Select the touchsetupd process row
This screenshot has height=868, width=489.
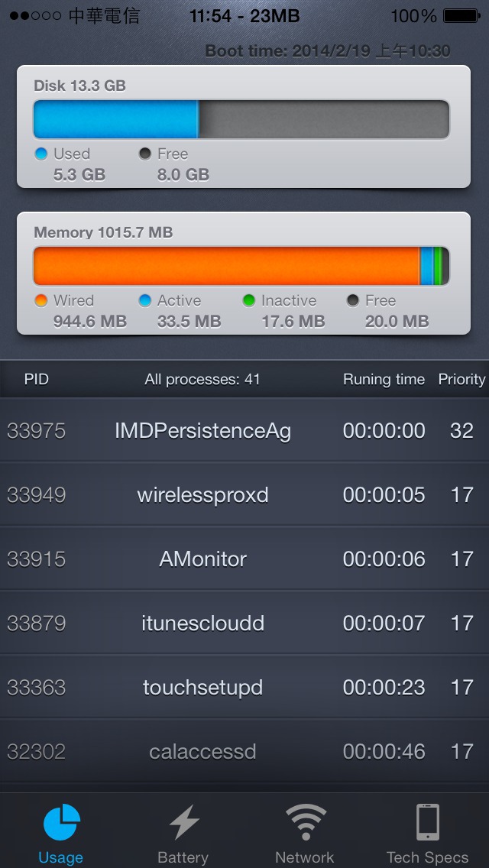(x=244, y=687)
